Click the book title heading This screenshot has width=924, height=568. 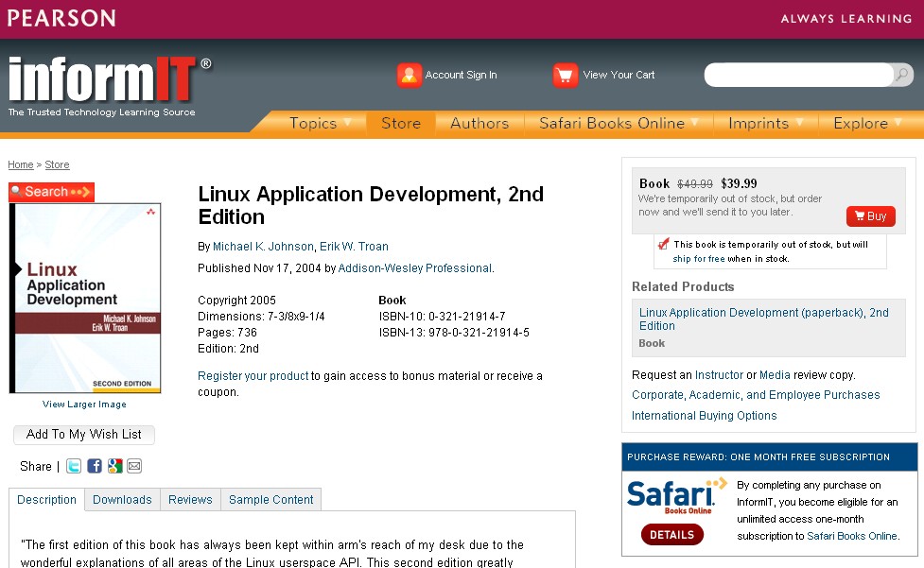[371, 205]
